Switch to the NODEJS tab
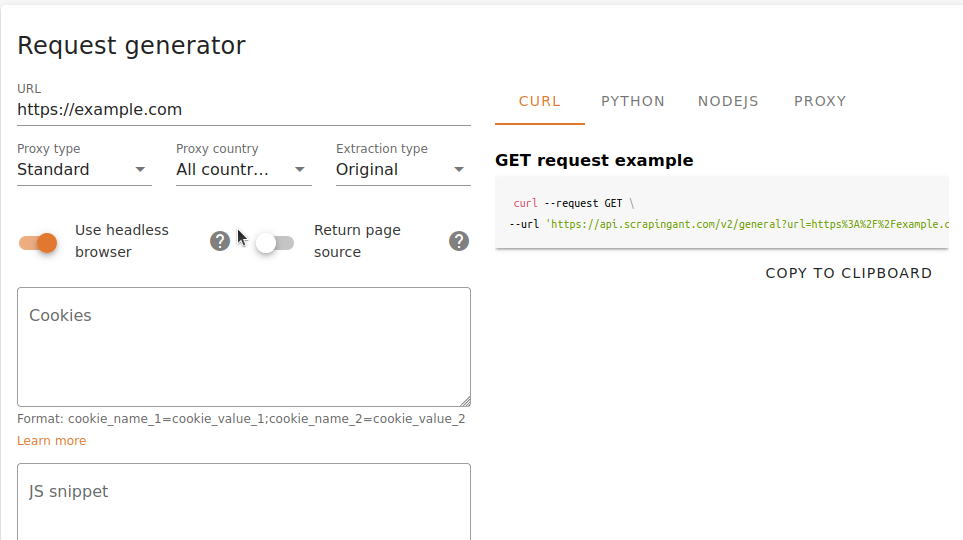Screen dimensions: 963x540 pos(728,101)
